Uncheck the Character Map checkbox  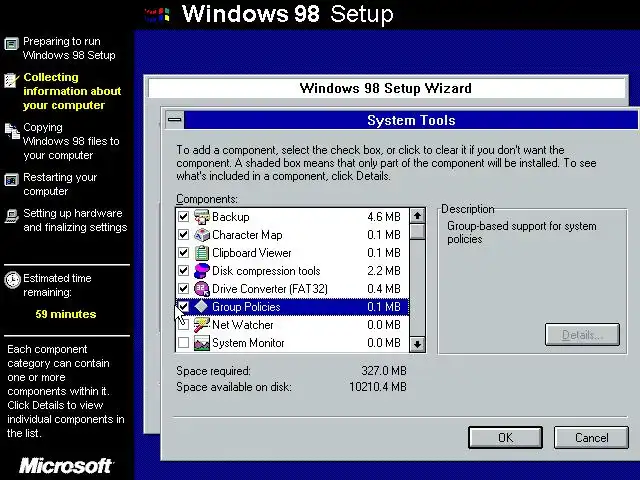(183, 234)
